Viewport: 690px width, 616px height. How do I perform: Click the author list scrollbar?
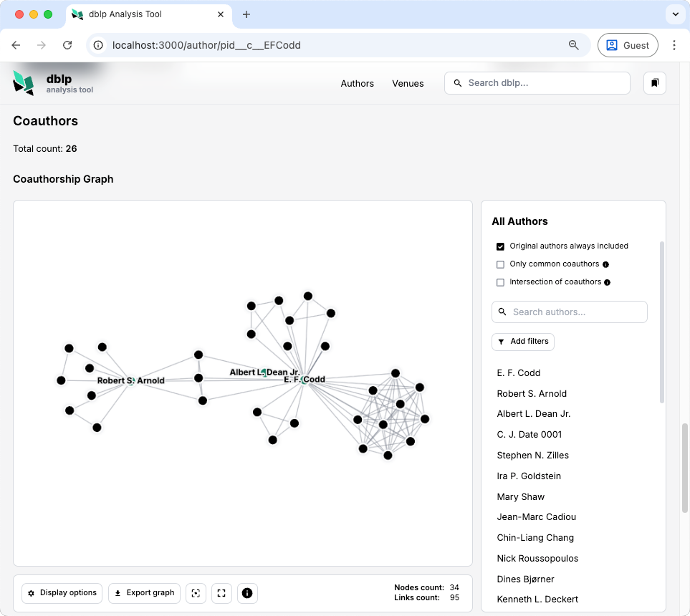[662, 322]
